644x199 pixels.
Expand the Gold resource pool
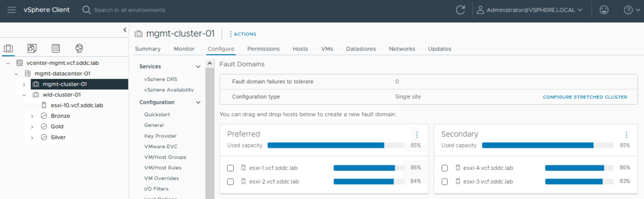[x=32, y=127]
